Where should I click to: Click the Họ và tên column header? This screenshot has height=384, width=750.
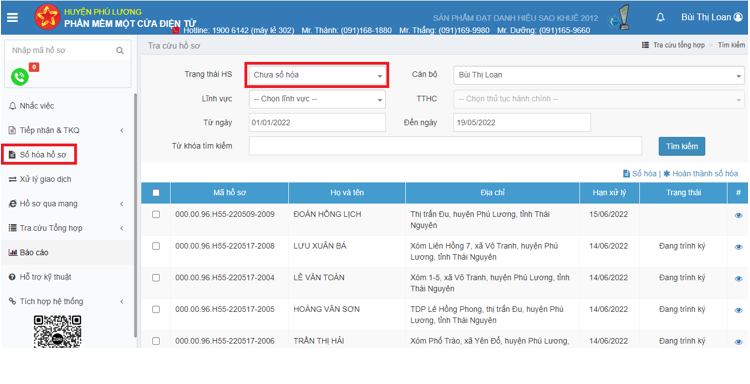347,193
